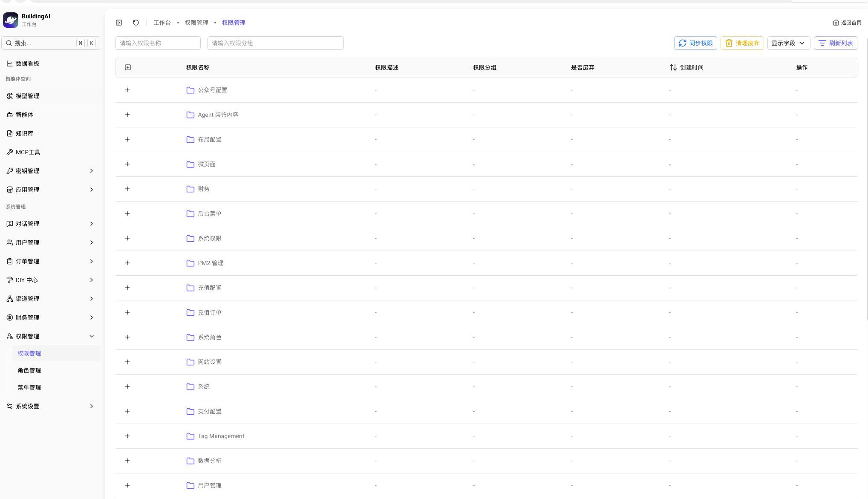This screenshot has width=868, height=499.
Task: Open MCP工具 from the sidebar
Action: (28, 152)
